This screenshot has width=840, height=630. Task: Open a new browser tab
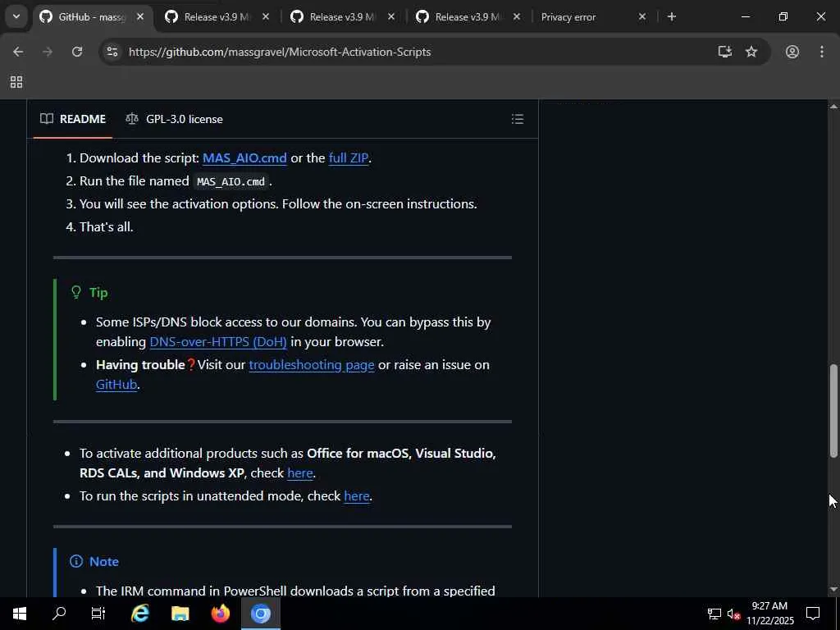click(672, 17)
